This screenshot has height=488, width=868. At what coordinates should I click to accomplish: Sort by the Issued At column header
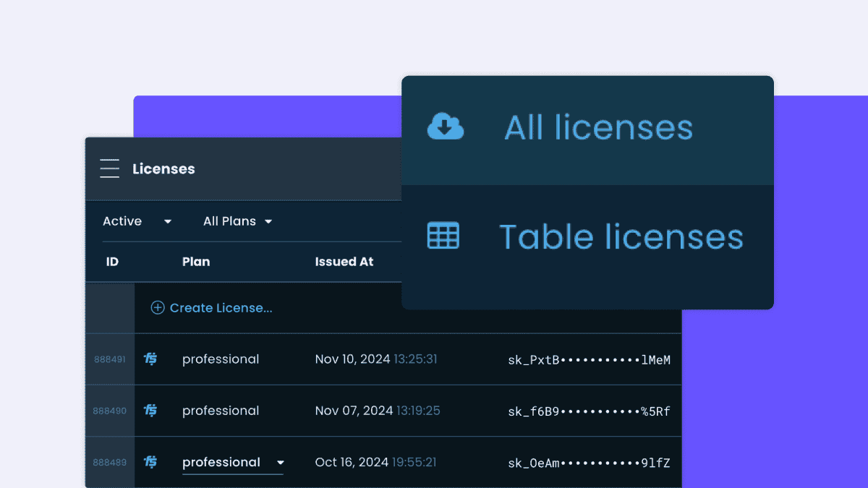(x=344, y=262)
